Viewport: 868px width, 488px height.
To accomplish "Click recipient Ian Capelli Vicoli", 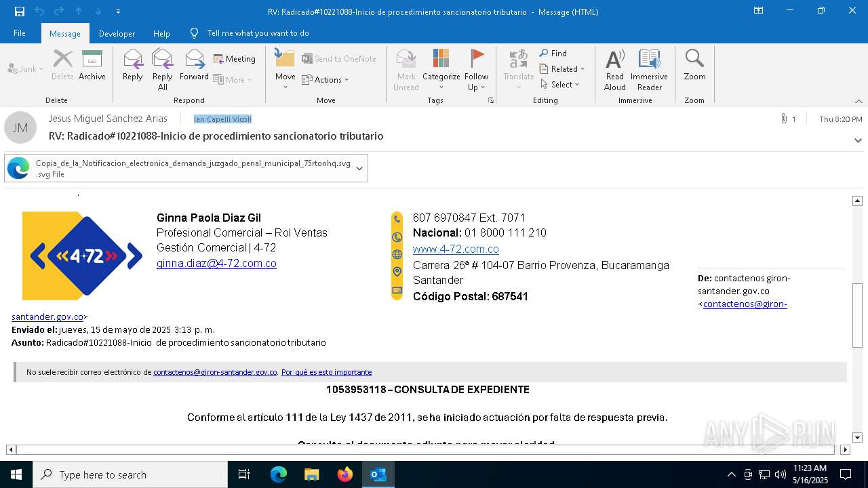I will click(222, 119).
